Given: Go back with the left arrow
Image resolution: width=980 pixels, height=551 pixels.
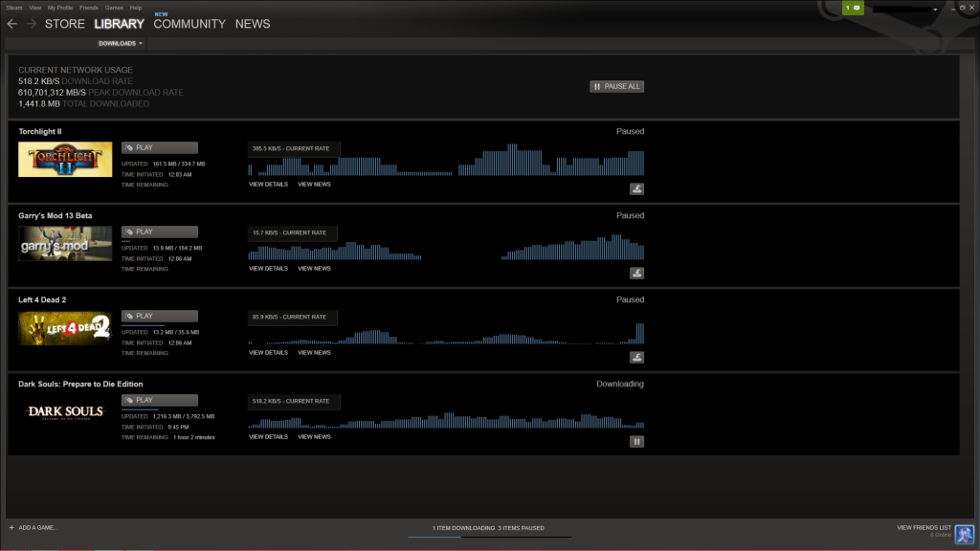Looking at the screenshot, I should (11, 24).
